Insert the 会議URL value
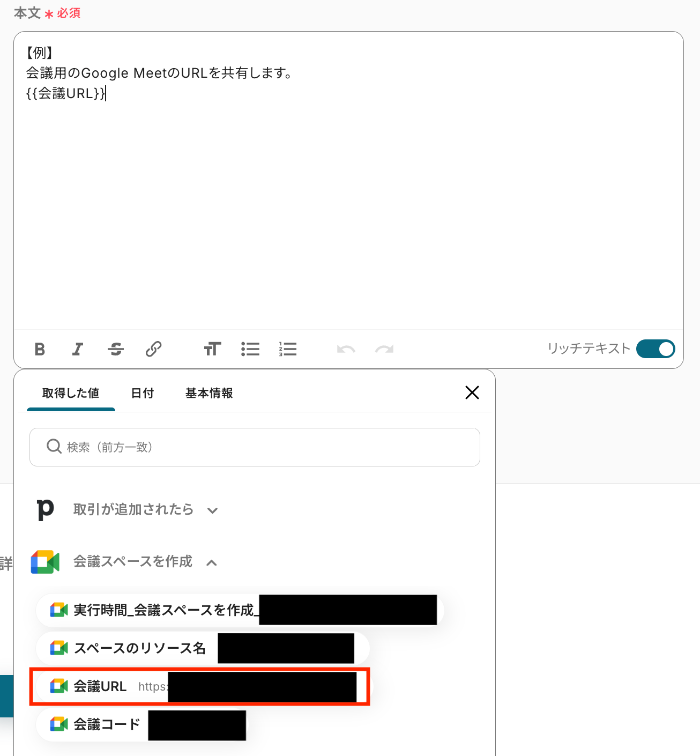Image resolution: width=700 pixels, height=756 pixels. click(x=199, y=686)
